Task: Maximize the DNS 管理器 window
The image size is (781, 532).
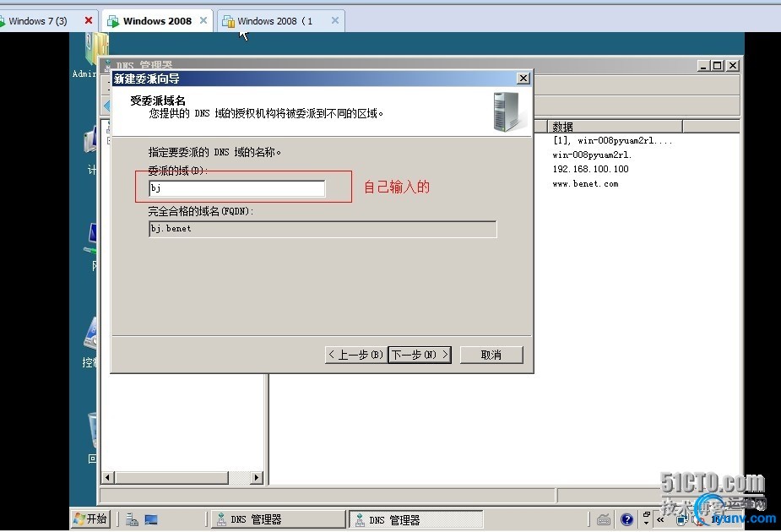Action: click(x=717, y=65)
